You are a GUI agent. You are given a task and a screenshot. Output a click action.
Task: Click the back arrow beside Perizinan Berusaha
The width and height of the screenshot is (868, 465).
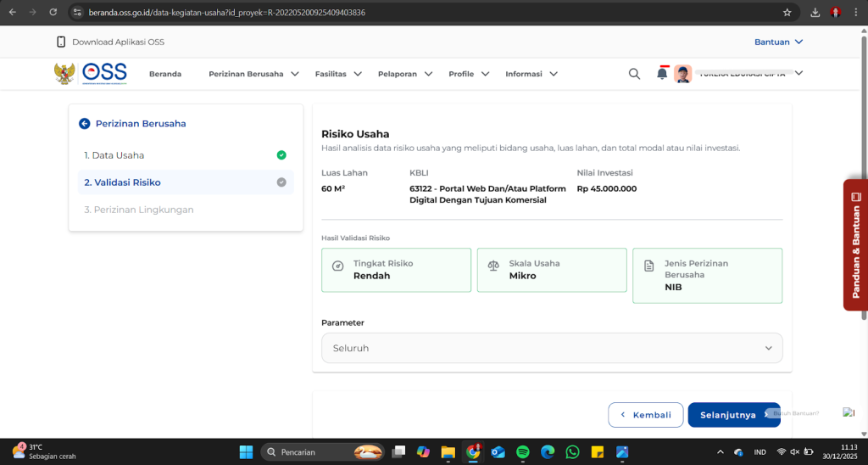(84, 124)
